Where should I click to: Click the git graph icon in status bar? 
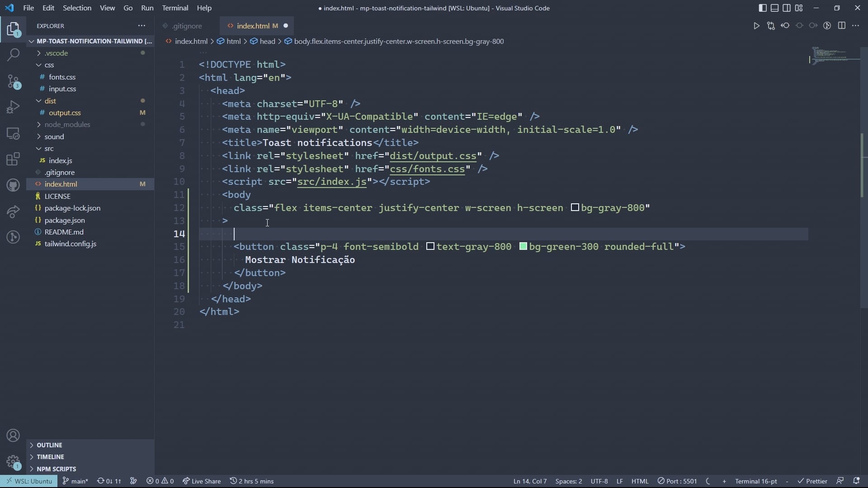[133, 481]
